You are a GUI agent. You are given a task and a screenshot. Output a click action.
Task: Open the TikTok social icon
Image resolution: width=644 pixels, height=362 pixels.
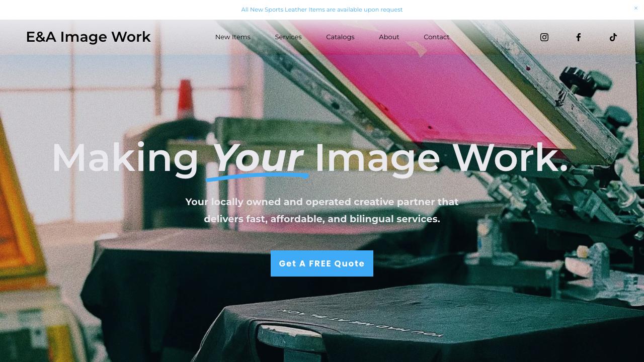coord(613,37)
